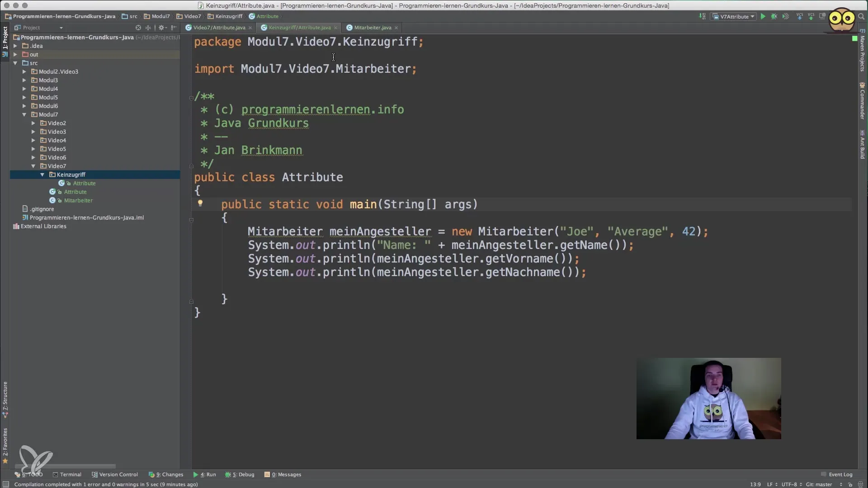Open the Version Control tool tab
This screenshot has height=488, width=868.
click(x=115, y=474)
